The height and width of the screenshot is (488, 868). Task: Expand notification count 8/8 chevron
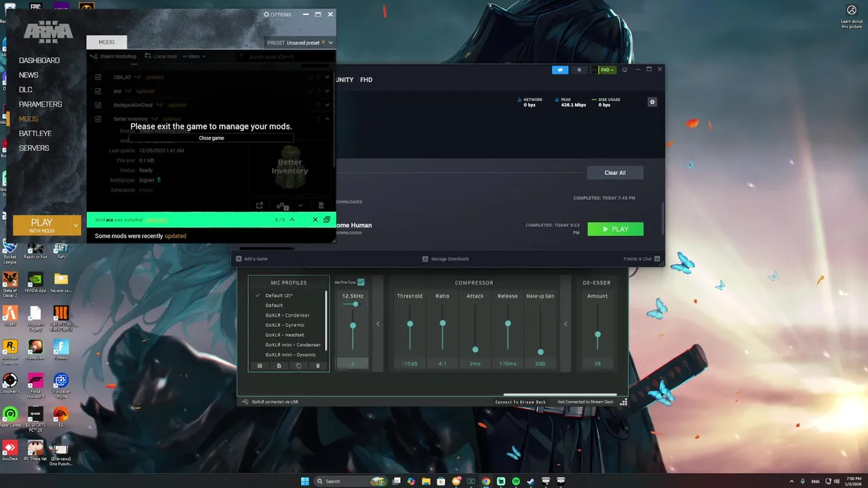[x=293, y=220]
